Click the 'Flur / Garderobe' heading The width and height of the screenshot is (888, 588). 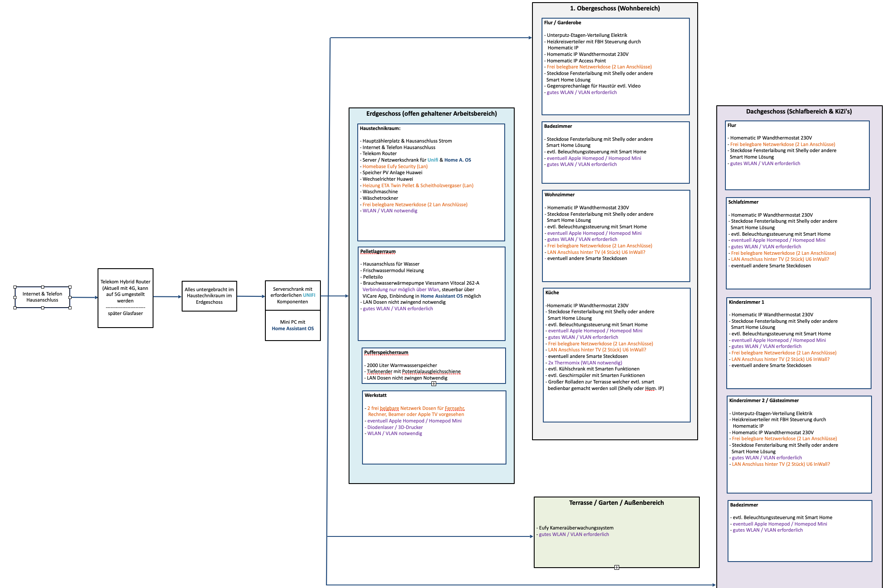[x=563, y=23]
